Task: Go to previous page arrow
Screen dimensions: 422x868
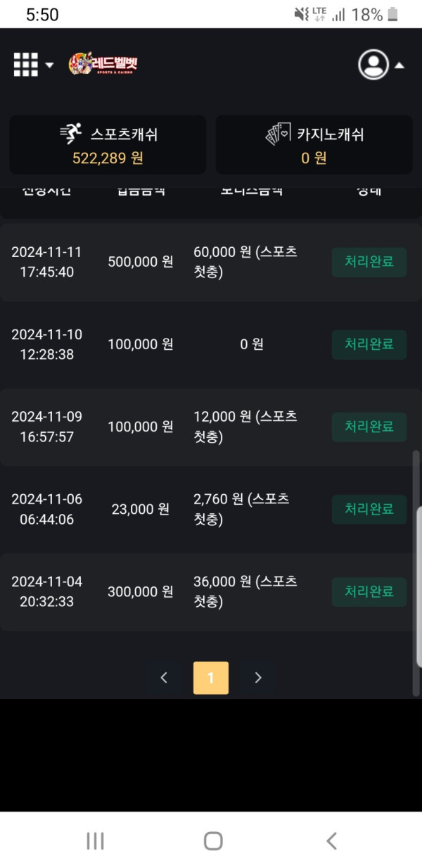Action: [164, 678]
